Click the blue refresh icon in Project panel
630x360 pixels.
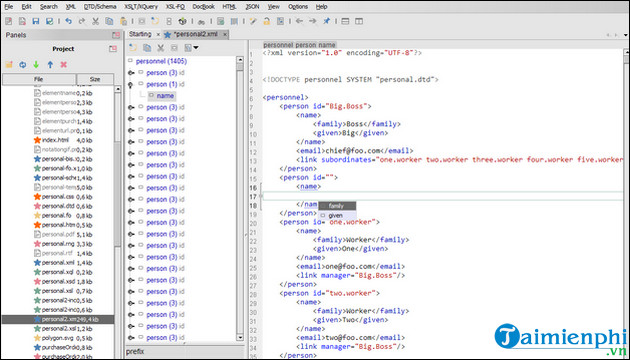pyautogui.click(x=22, y=65)
